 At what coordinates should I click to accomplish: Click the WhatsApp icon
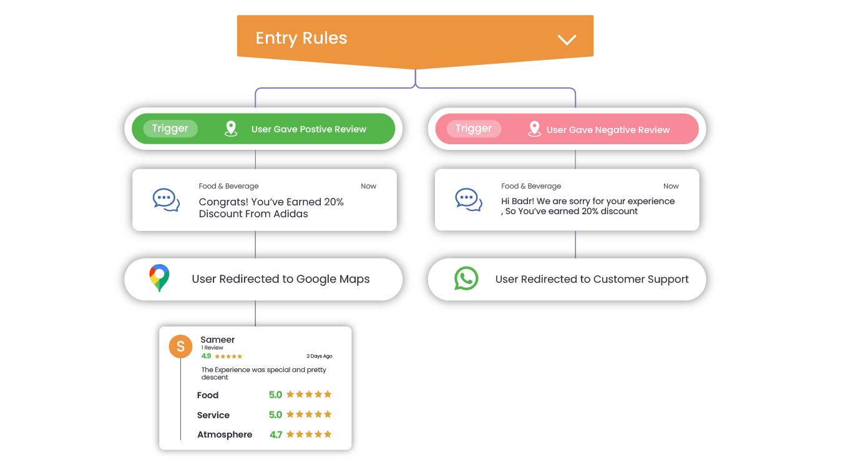point(466,278)
